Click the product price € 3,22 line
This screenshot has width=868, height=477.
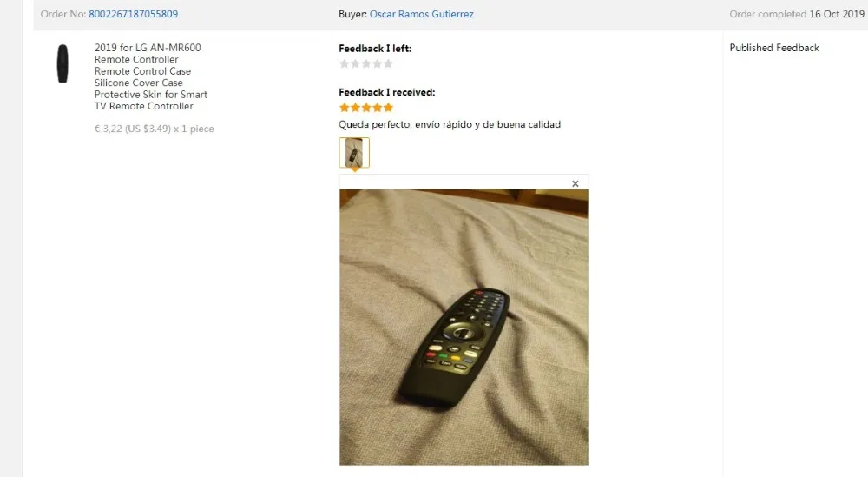point(154,129)
